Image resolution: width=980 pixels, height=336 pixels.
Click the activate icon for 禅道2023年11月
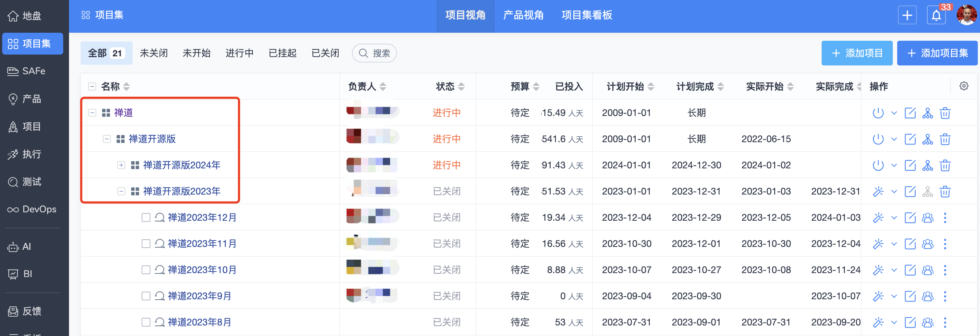point(878,244)
